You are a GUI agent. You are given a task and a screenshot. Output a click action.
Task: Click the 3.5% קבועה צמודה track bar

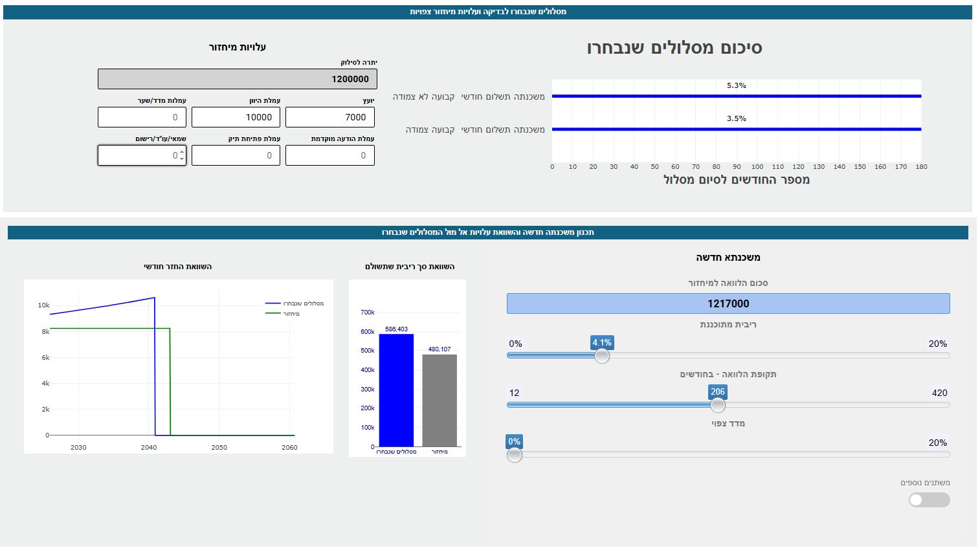click(x=736, y=129)
